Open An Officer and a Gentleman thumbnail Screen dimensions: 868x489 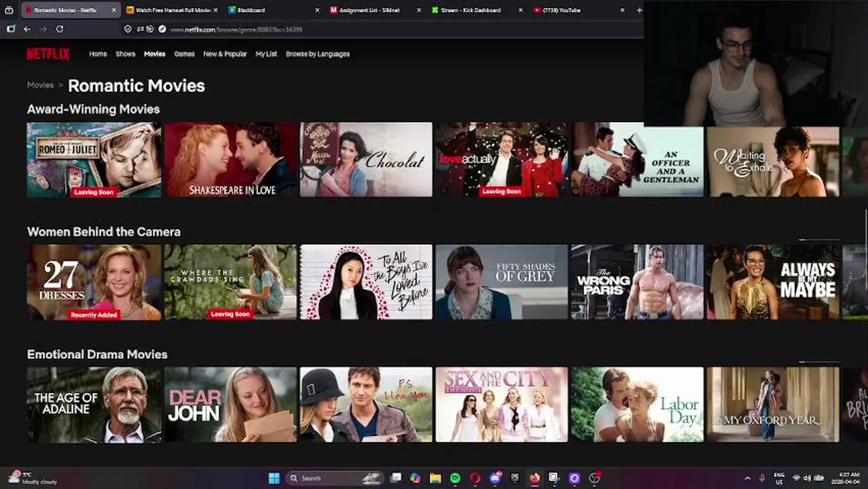(637, 160)
